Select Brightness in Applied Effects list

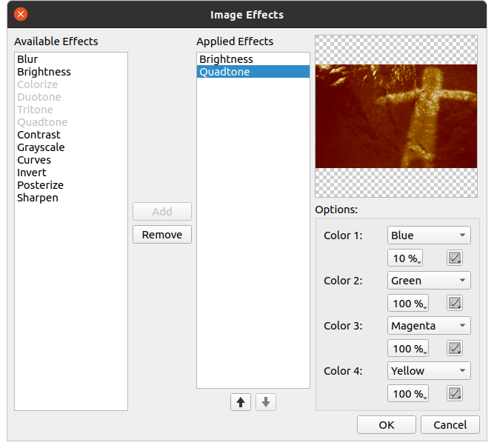point(226,59)
